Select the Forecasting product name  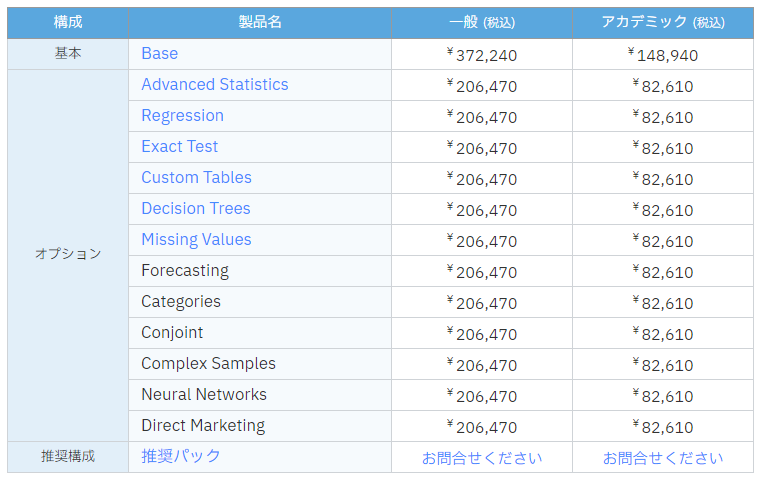tap(185, 270)
